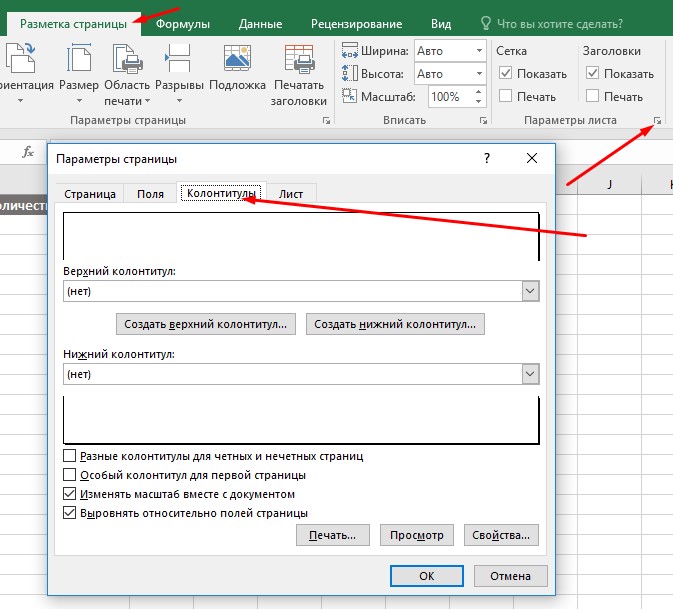
Task: Click the help question mark in dialog
Action: point(486,158)
